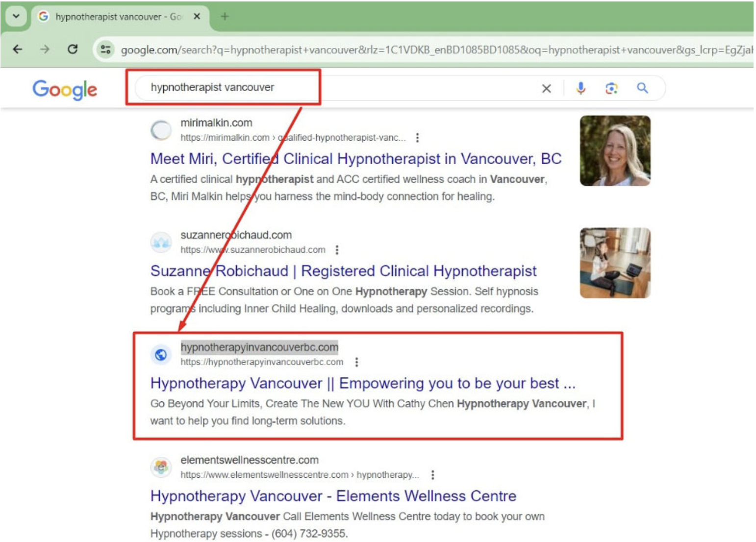756x542 pixels.
Task: Open three-dot menu for hypnotherapyinvancouverbc.com result
Action: click(356, 362)
